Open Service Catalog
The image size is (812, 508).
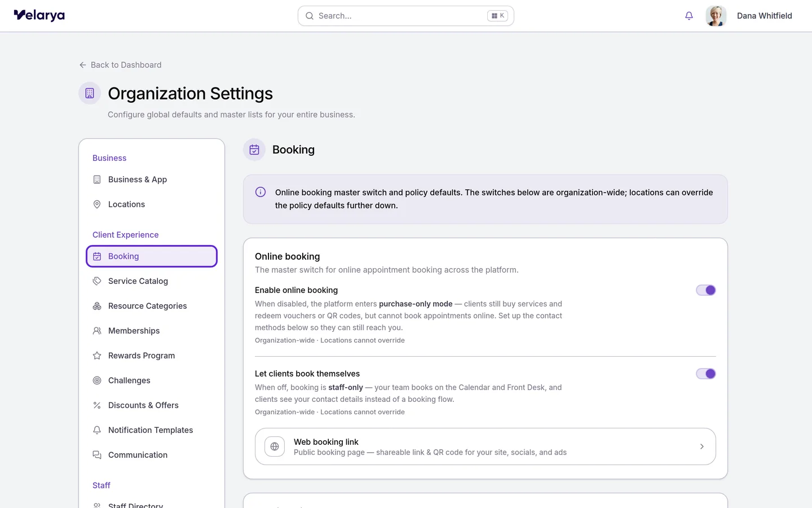[x=152, y=281]
